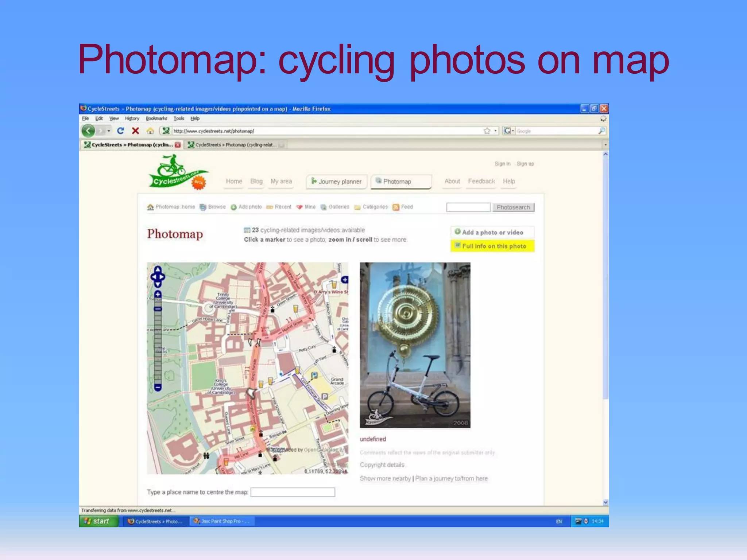Click the Firefox back arrow button
Screen dimensions: 747x560
(88, 131)
